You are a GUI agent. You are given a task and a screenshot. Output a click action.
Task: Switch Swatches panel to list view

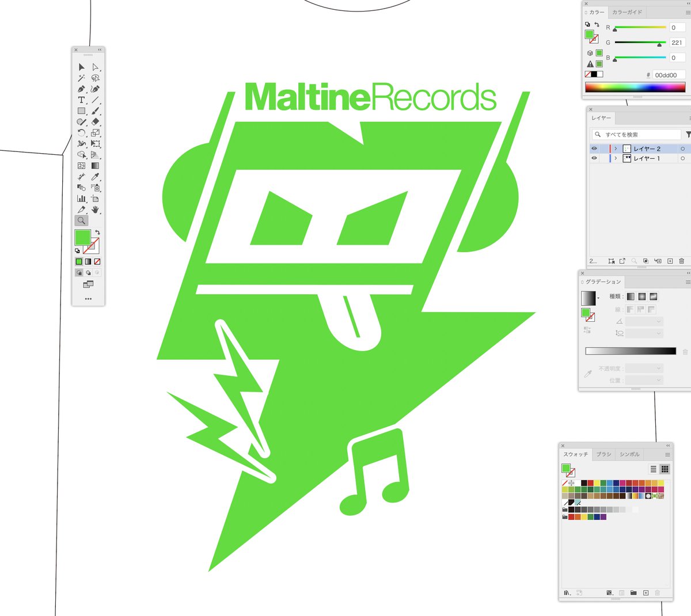click(654, 469)
